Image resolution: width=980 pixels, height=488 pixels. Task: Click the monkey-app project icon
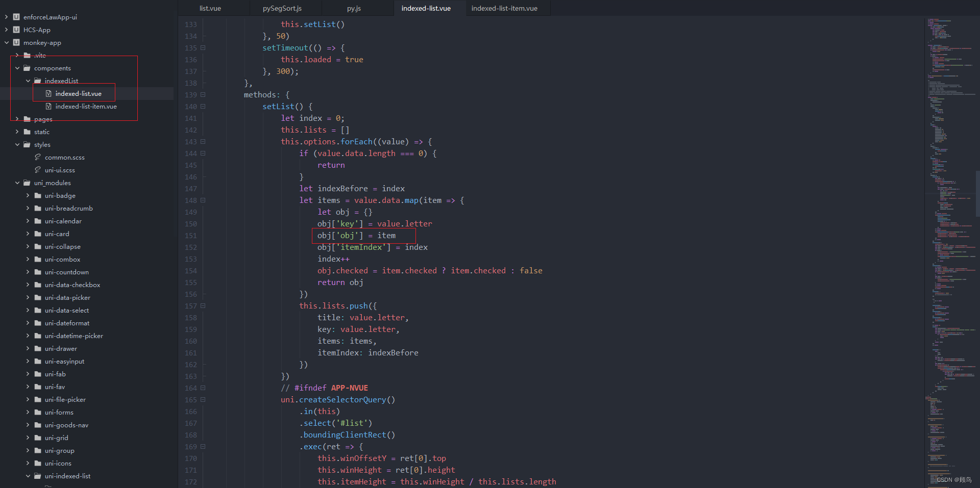pos(16,42)
